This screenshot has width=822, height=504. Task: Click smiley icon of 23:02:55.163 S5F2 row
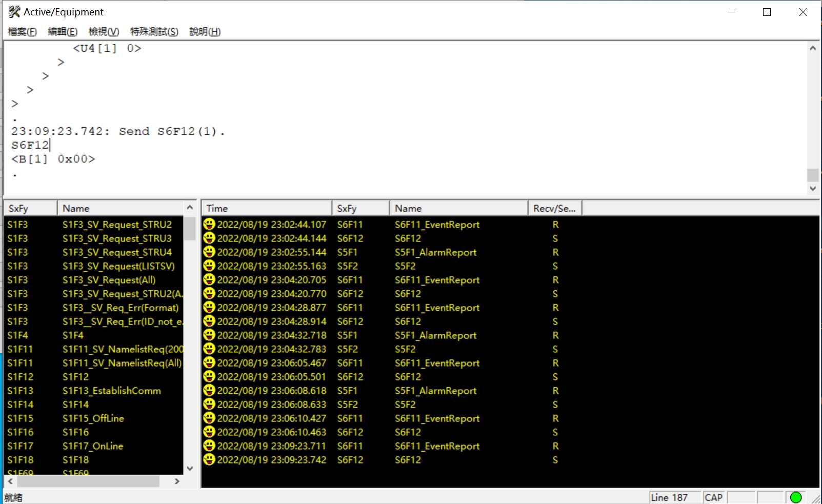[209, 266]
